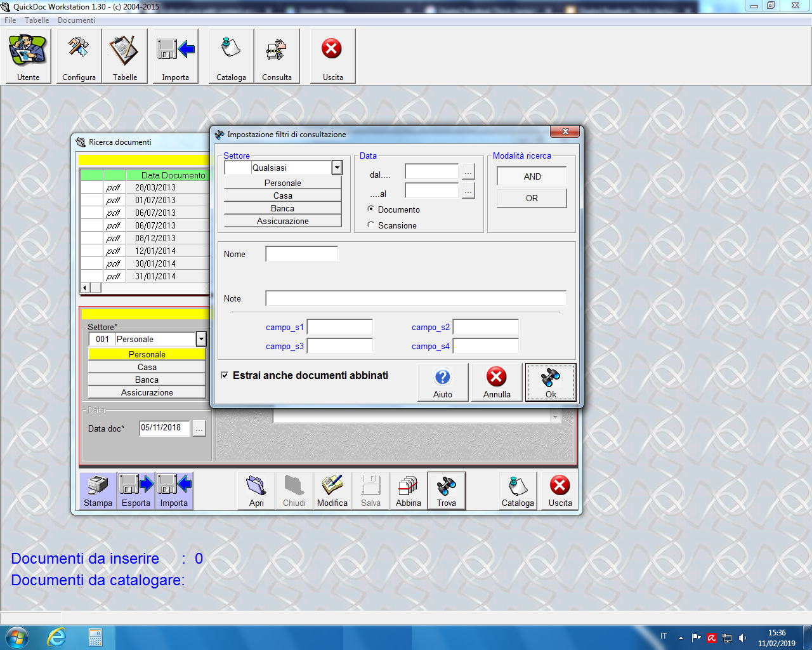Open the Tabelle clipboard icon
This screenshot has width=812, height=650.
coord(124,56)
